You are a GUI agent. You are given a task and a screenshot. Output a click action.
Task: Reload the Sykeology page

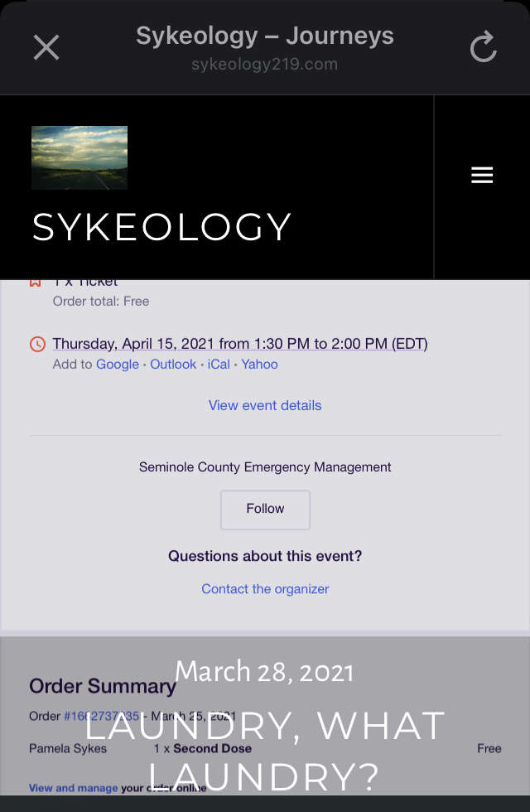coord(483,47)
